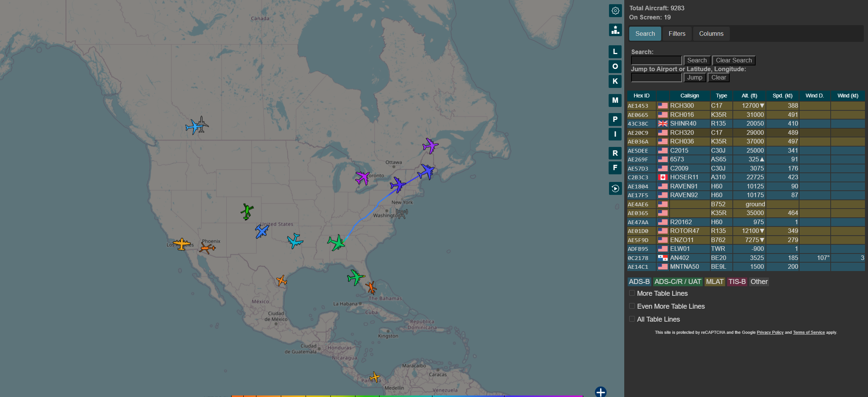Image resolution: width=868 pixels, height=397 pixels.
Task: Click the ADS-B legend swatch
Action: coord(639,282)
